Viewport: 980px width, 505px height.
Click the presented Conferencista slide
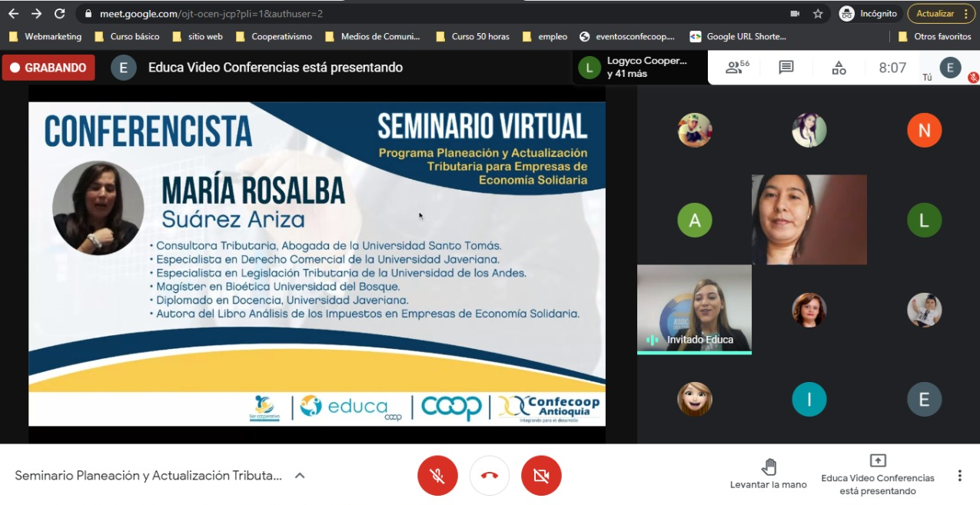click(317, 264)
